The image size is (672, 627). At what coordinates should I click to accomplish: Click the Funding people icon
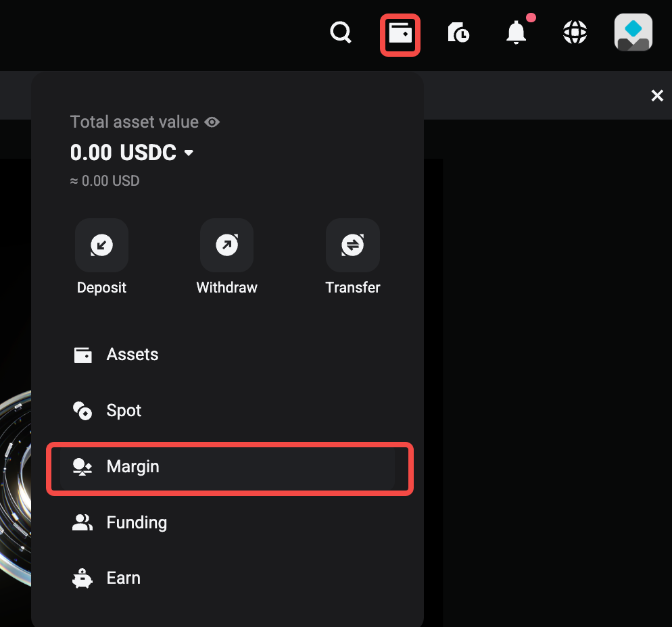click(82, 522)
